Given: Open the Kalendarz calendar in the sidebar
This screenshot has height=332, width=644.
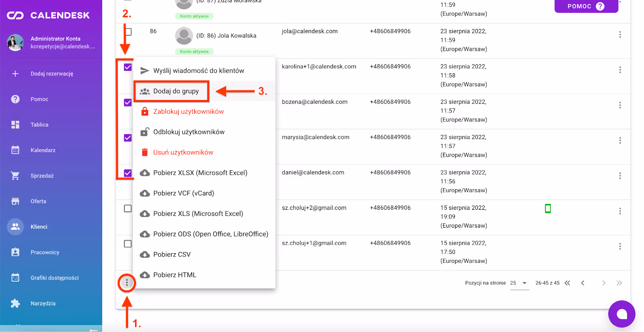Looking at the screenshot, I should 43,150.
